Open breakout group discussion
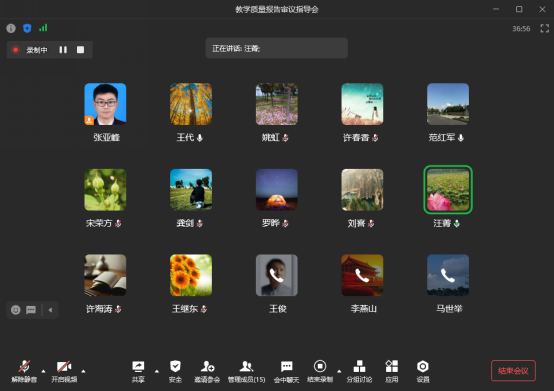Screen dimensions: 554x391 [x=359, y=371]
